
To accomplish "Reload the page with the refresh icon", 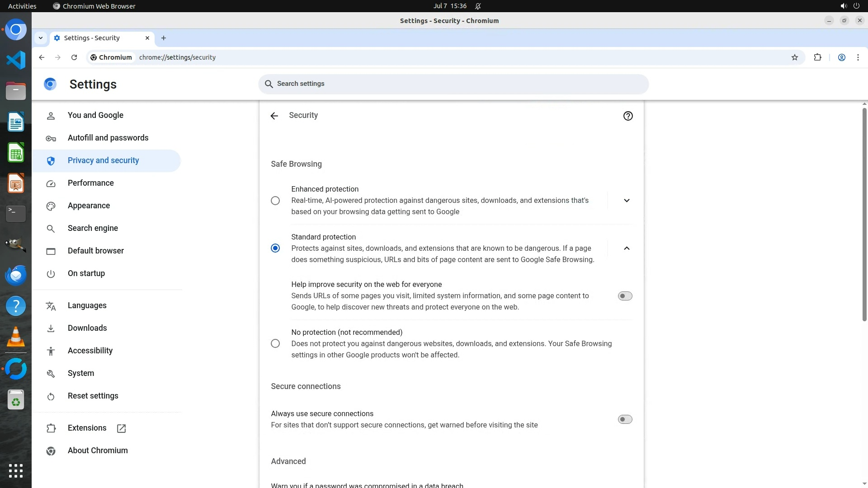I will (74, 57).
